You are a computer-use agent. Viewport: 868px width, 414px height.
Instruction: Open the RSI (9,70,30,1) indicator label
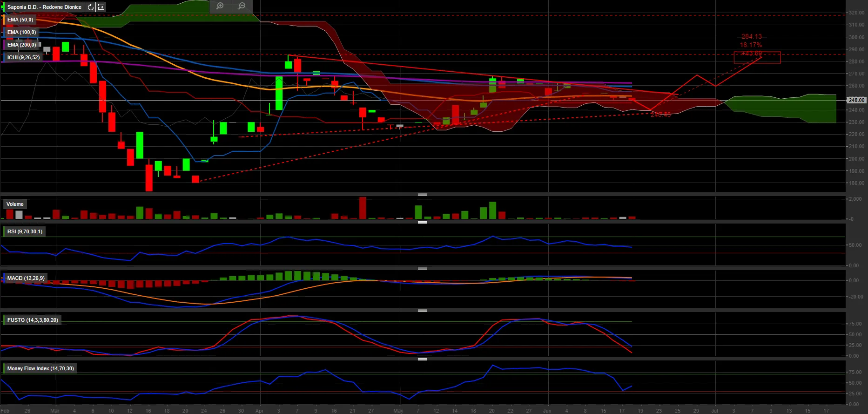click(25, 231)
